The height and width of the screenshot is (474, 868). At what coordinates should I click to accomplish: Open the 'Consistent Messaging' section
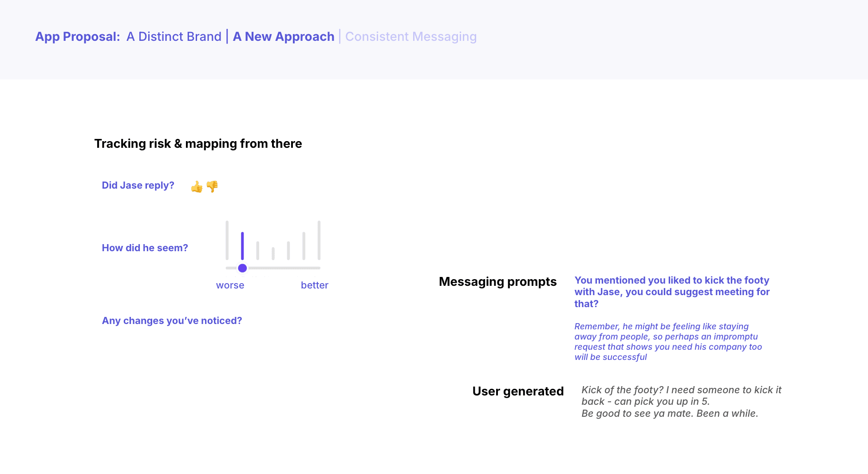[411, 36]
